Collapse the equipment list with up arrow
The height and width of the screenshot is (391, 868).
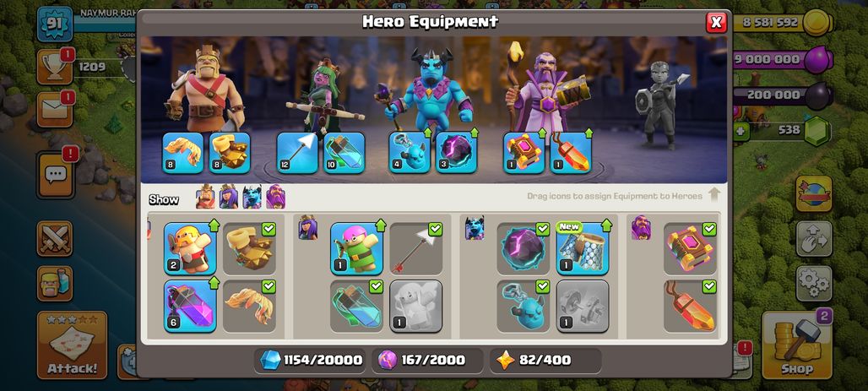coord(713,195)
